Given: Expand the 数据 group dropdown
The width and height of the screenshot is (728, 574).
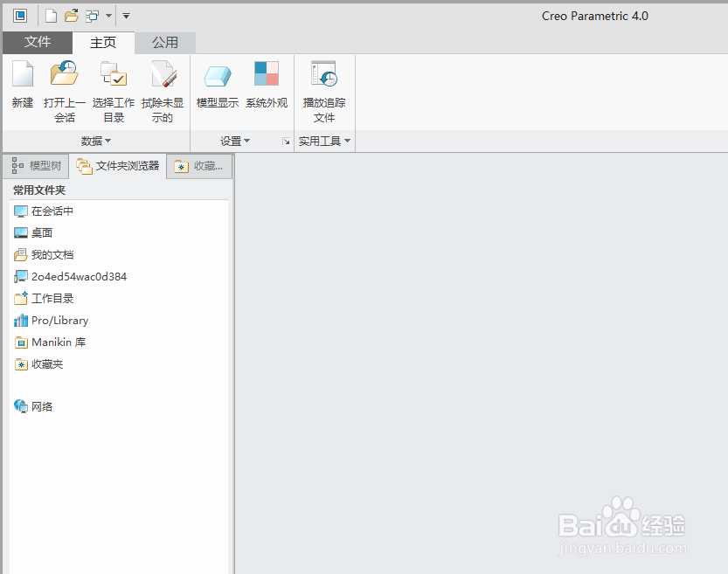Looking at the screenshot, I should pos(96,141).
